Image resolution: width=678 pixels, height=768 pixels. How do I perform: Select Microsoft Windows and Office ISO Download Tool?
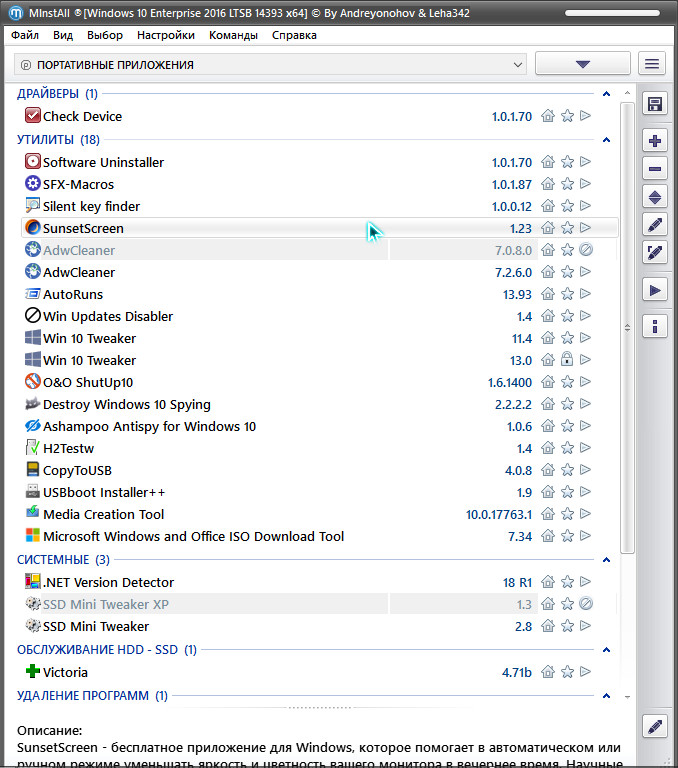point(320,536)
